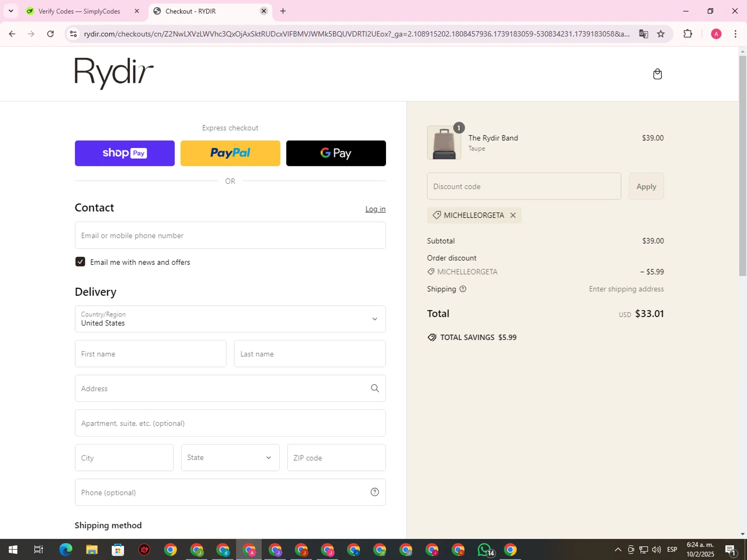Switch to the Verify Codes SimplyCodes tab

coord(80,11)
